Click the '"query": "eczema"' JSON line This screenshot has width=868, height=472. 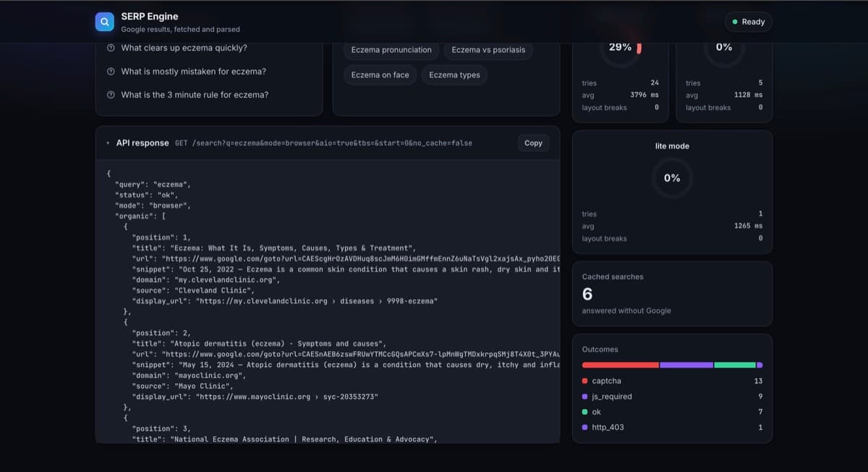point(153,185)
